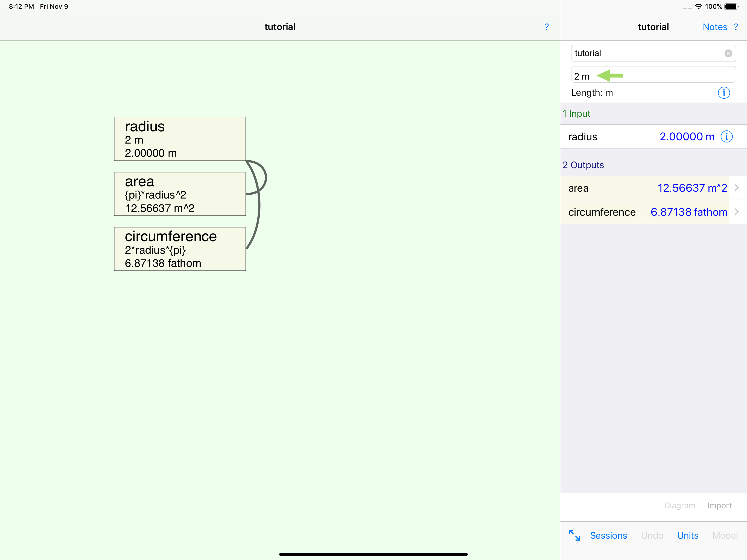Show info for Length: m unit

(x=724, y=92)
